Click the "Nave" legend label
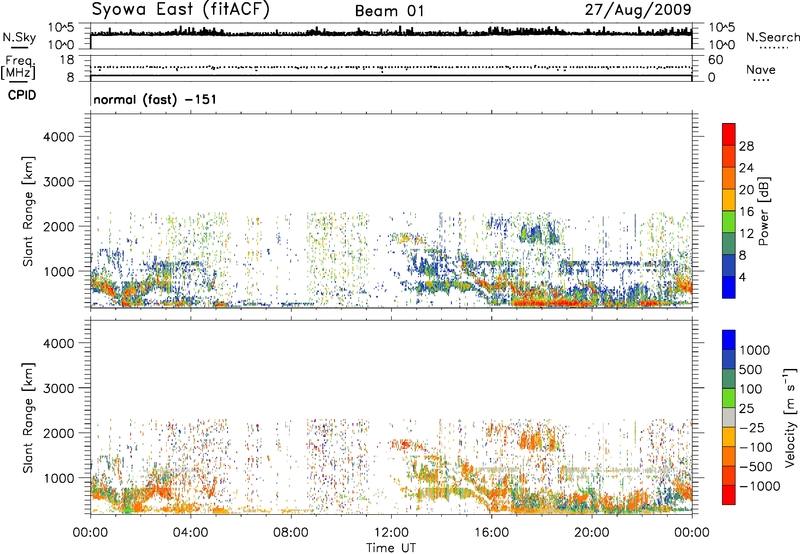Screen dimensions: 800x554 [x=761, y=69]
